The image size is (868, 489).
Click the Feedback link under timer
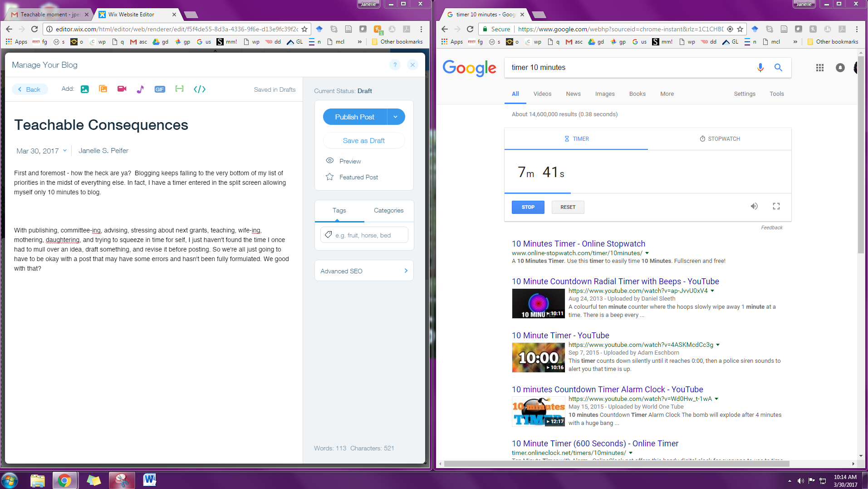pos(771,228)
